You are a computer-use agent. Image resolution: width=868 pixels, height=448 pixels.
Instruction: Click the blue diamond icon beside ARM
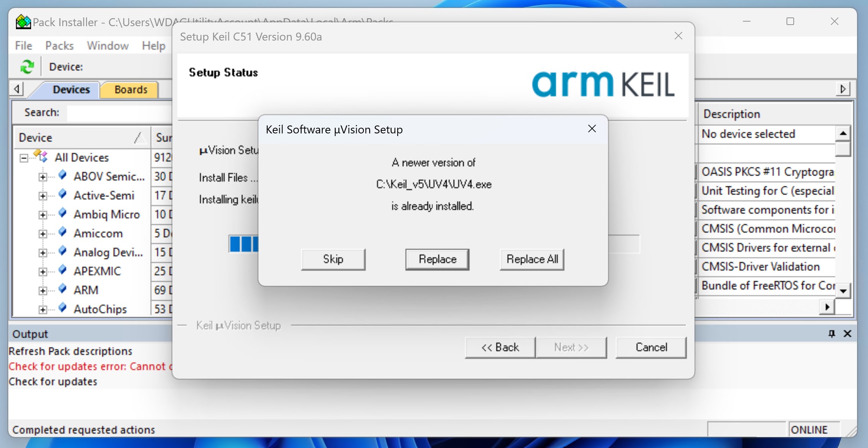[x=63, y=289]
